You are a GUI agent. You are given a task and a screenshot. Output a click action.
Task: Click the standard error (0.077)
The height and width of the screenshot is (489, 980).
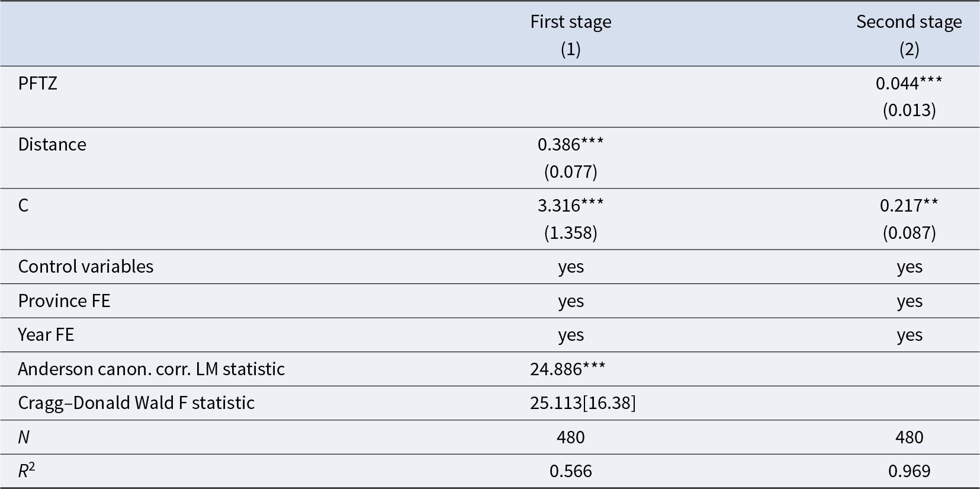[x=570, y=172]
